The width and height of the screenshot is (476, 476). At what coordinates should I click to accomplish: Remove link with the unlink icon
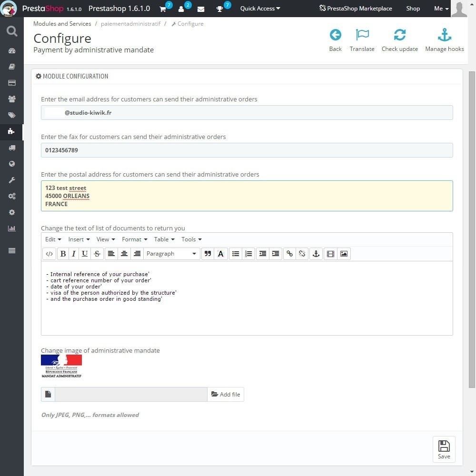(x=302, y=254)
